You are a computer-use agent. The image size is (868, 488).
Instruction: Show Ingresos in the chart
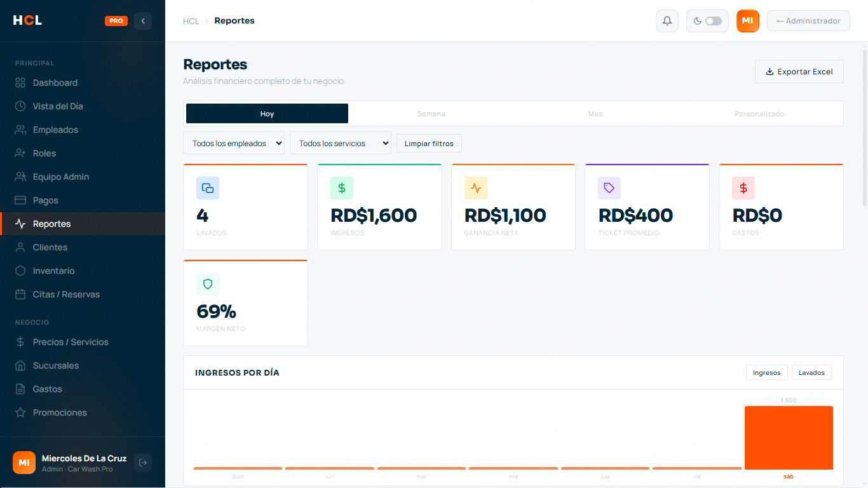click(x=767, y=372)
